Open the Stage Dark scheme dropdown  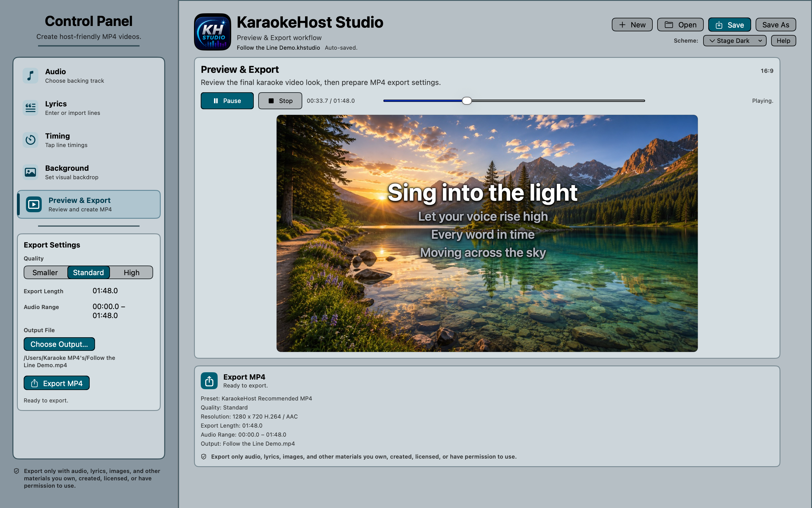[x=734, y=41]
